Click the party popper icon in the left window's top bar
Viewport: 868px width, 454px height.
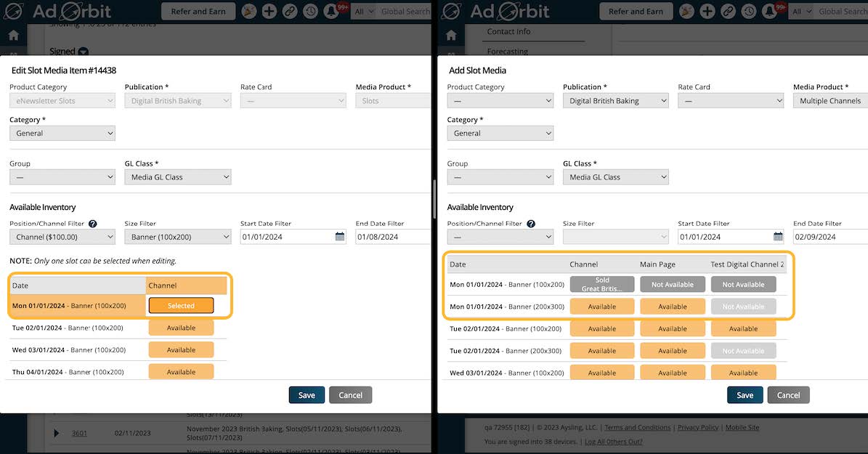pos(249,11)
